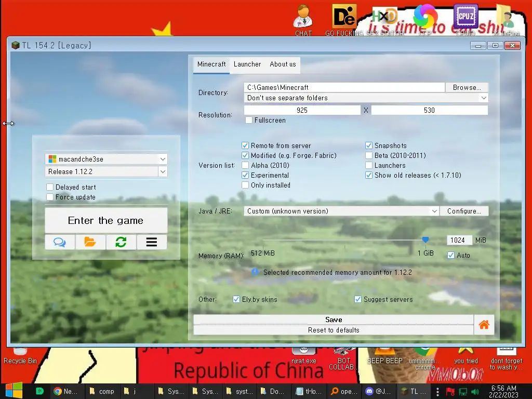Screen dimensions: 532x399
Task: Click the Configure... Java button
Action: pyautogui.click(x=464, y=211)
